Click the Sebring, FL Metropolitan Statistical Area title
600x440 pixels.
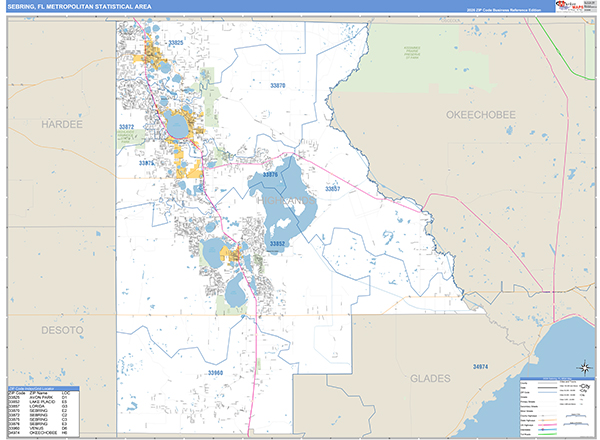coord(80,7)
